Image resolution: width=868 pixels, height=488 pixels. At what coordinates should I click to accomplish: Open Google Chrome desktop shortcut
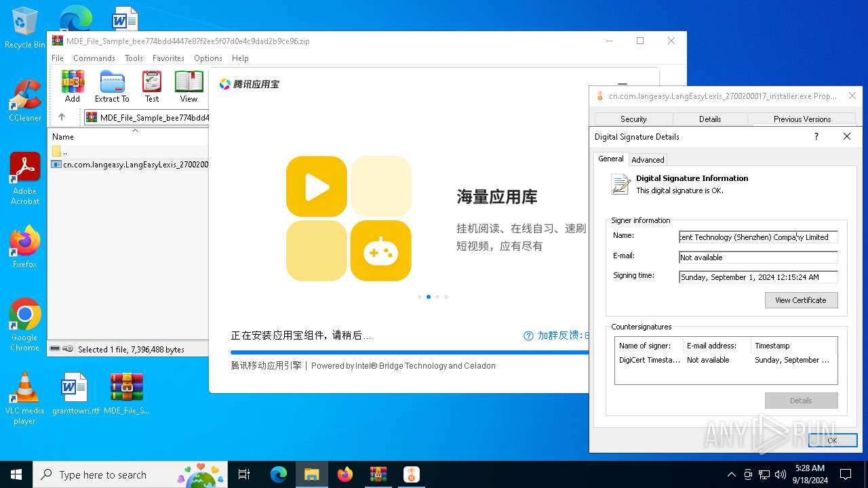pyautogui.click(x=24, y=324)
